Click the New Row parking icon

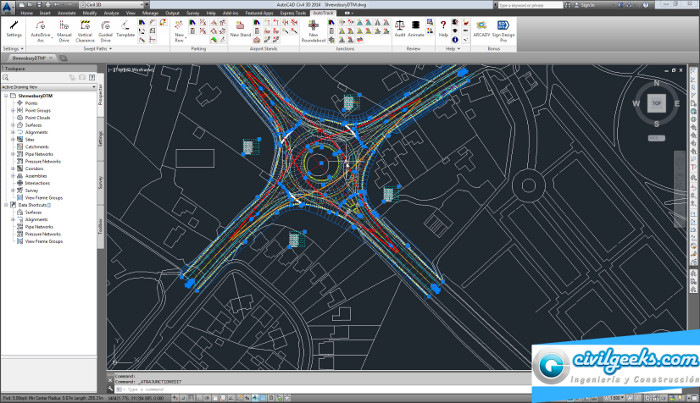pos(180,27)
